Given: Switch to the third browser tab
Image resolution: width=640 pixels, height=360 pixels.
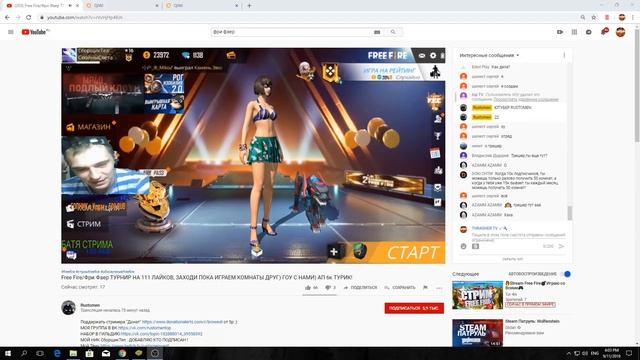Looking at the screenshot, I should point(201,6).
